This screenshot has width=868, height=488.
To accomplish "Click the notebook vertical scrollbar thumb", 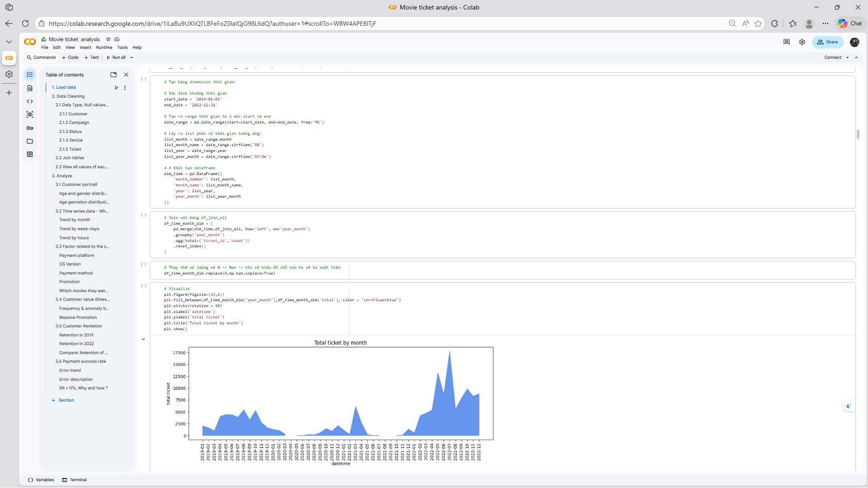I will coord(858,134).
